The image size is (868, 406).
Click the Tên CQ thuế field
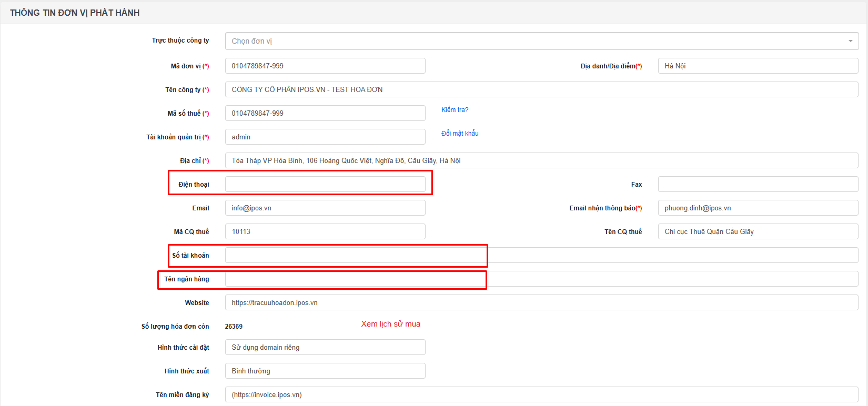(758, 231)
